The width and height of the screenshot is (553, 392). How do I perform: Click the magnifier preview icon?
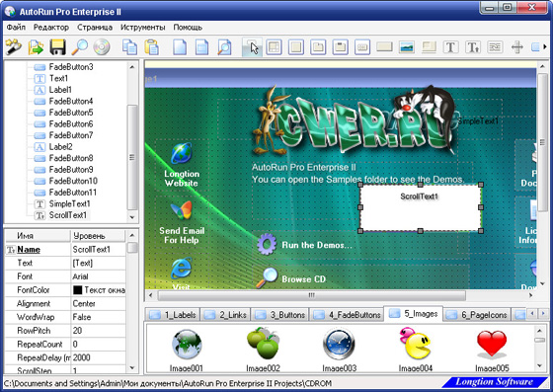coord(80,47)
